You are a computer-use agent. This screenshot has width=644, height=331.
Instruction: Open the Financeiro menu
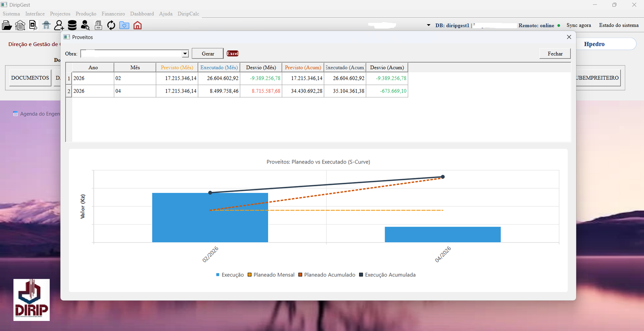point(113,14)
